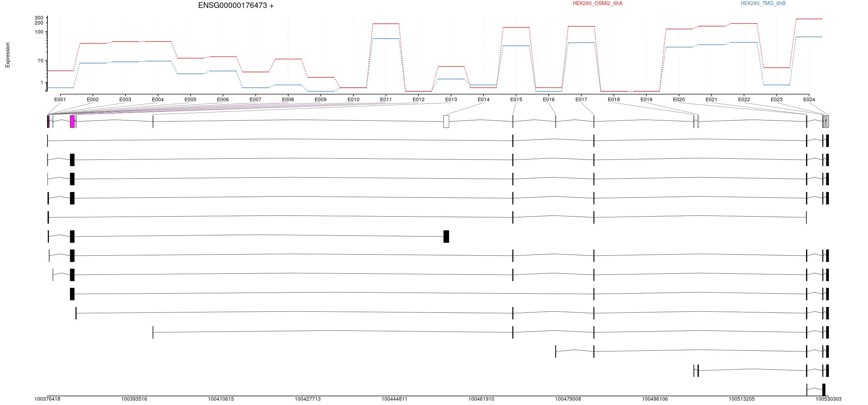
Task: Click exon label E022
Action: (744, 99)
